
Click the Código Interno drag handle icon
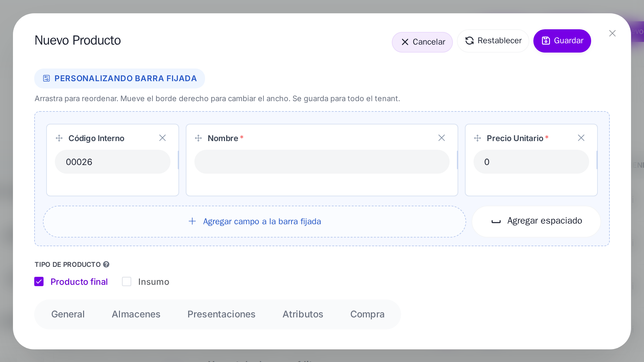59,138
